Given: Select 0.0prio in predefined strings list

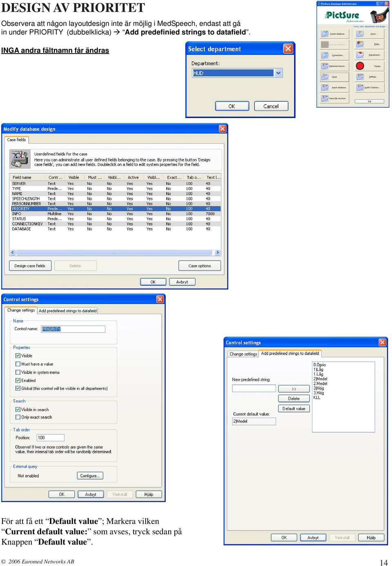Looking at the screenshot, I should pos(320,365).
